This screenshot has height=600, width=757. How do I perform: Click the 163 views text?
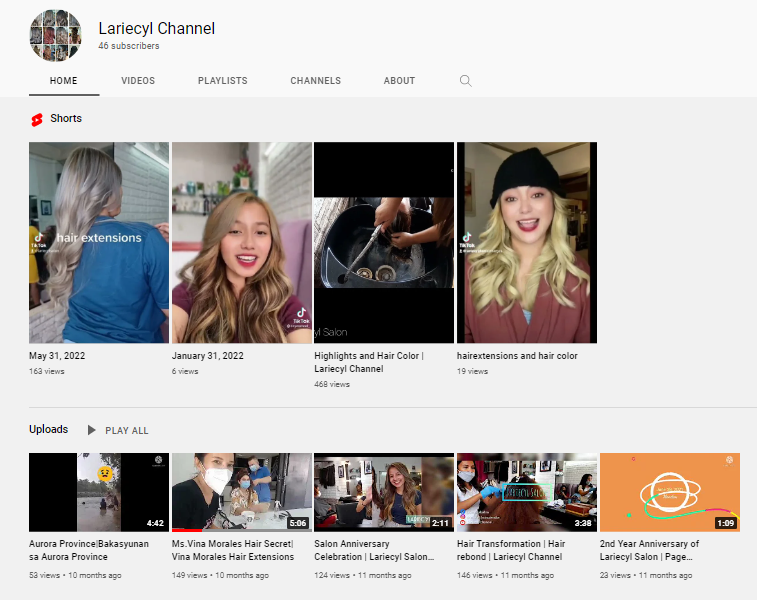click(46, 371)
